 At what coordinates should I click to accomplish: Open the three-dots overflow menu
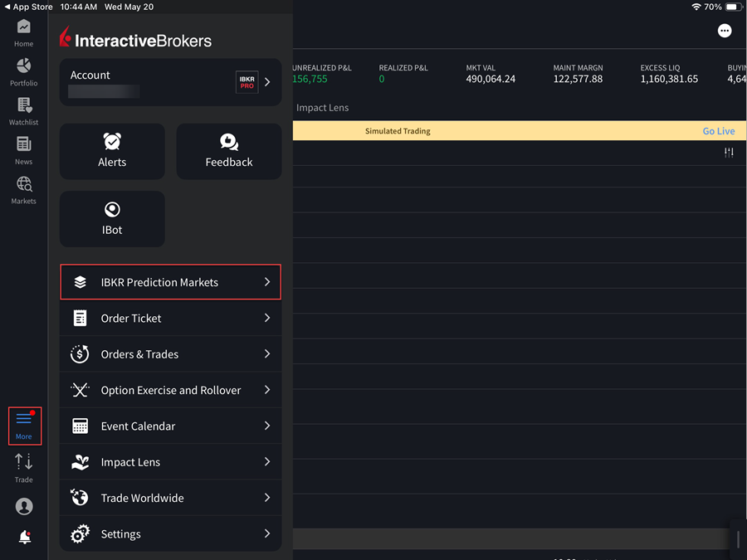coord(724,31)
